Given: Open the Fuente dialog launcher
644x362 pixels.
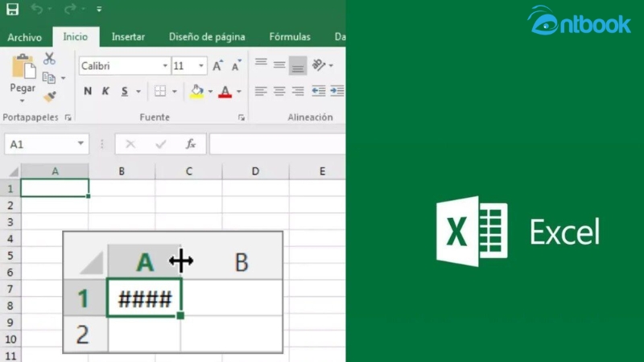Looking at the screenshot, I should (242, 117).
